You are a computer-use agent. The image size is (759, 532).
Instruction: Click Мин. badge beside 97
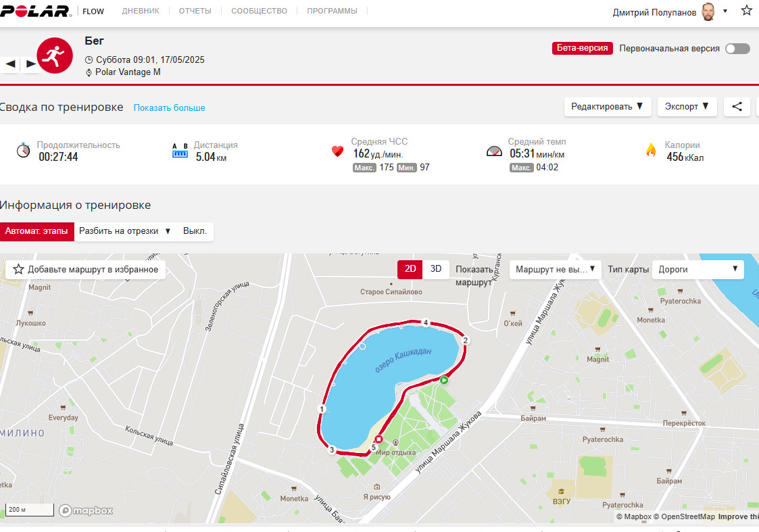click(x=407, y=168)
